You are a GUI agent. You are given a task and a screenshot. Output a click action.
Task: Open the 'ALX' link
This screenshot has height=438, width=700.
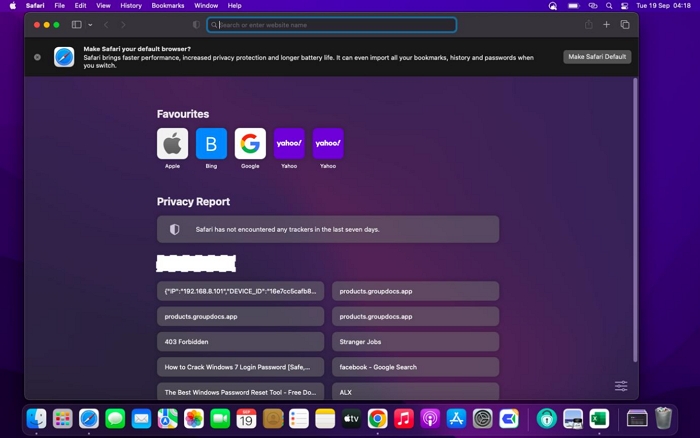click(415, 392)
